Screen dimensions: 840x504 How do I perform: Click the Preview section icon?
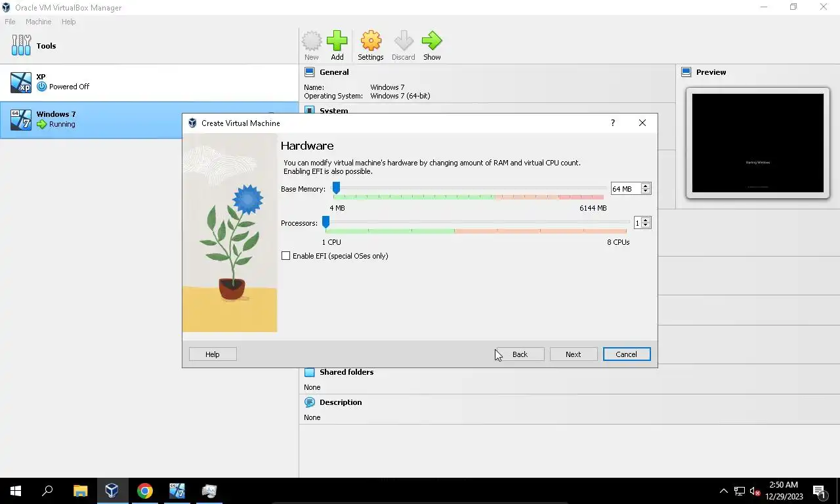tap(686, 72)
